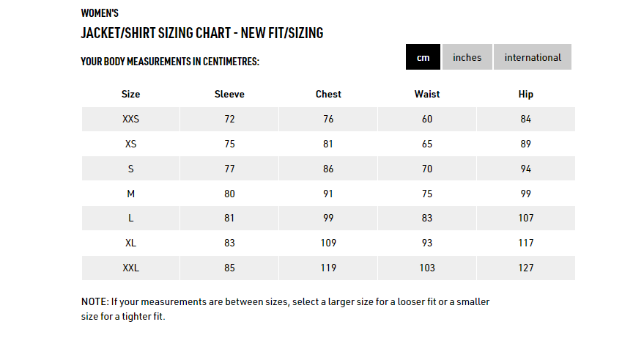Select the M size row label

[130, 194]
